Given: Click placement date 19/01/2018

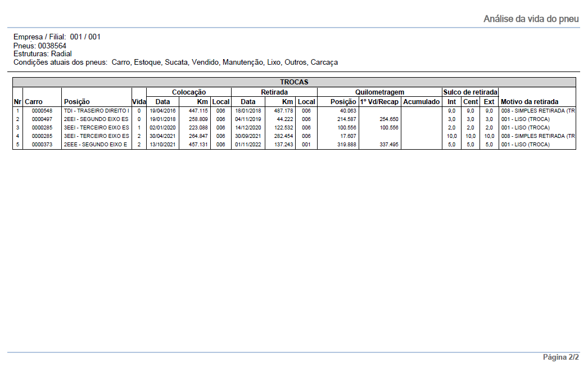Looking at the screenshot, I should (x=163, y=119).
